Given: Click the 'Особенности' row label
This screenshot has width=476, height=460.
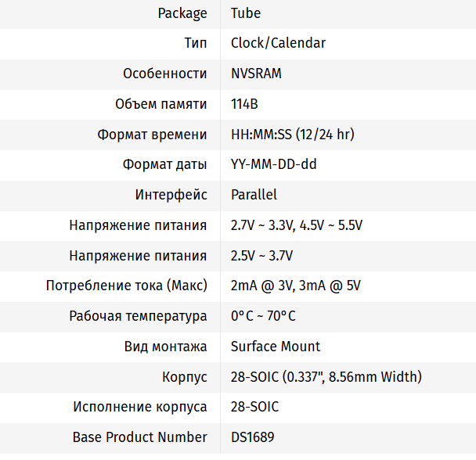Looking at the screenshot, I should 165,74.
